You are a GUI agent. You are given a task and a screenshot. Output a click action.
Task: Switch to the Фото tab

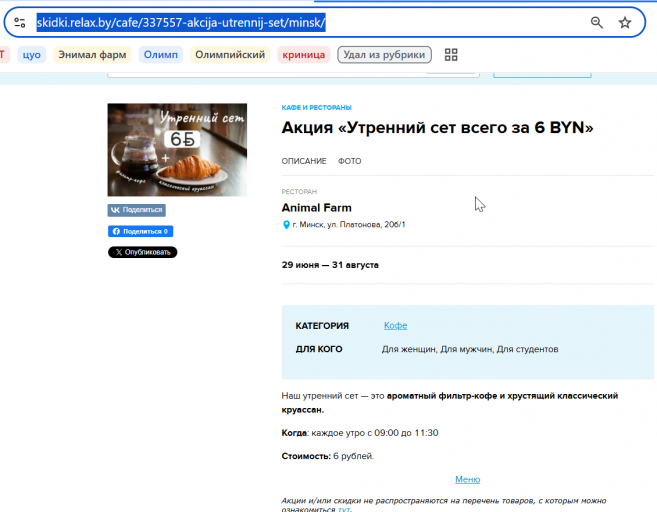coord(349,161)
